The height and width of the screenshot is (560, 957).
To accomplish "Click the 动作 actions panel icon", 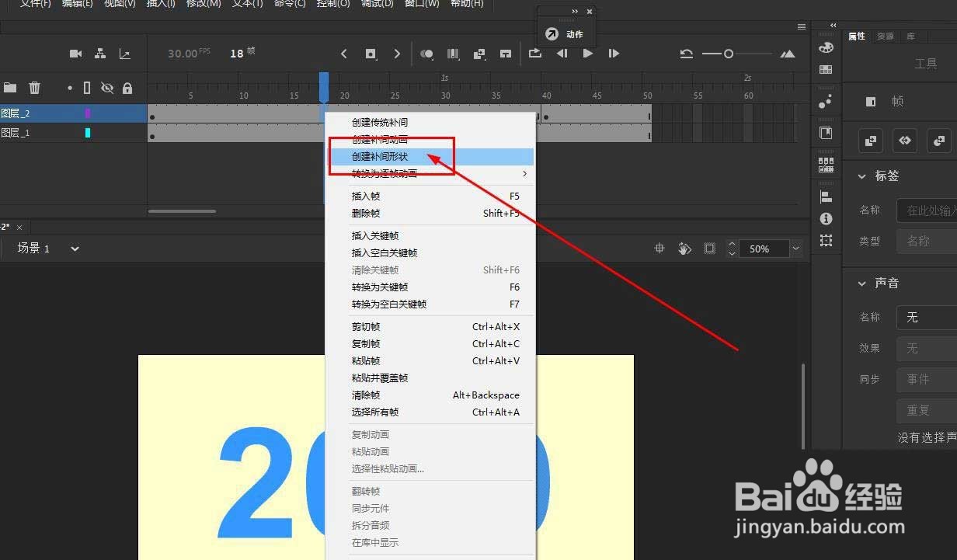I will [552, 34].
